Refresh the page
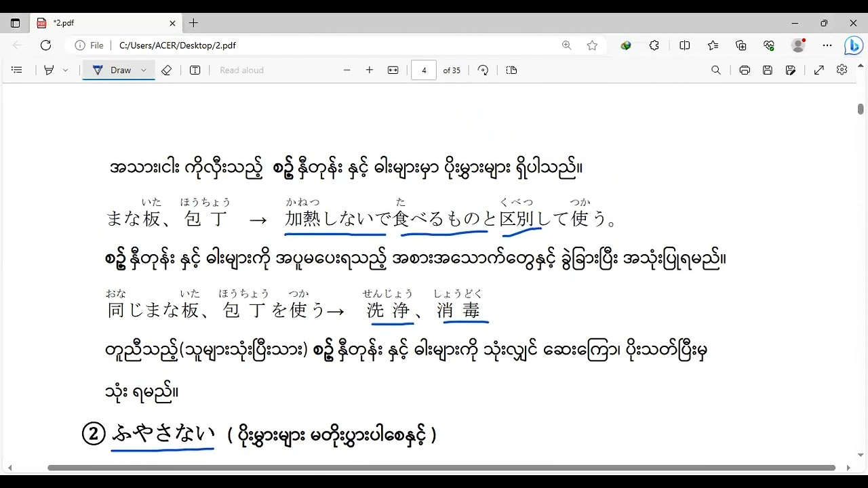 [x=45, y=45]
